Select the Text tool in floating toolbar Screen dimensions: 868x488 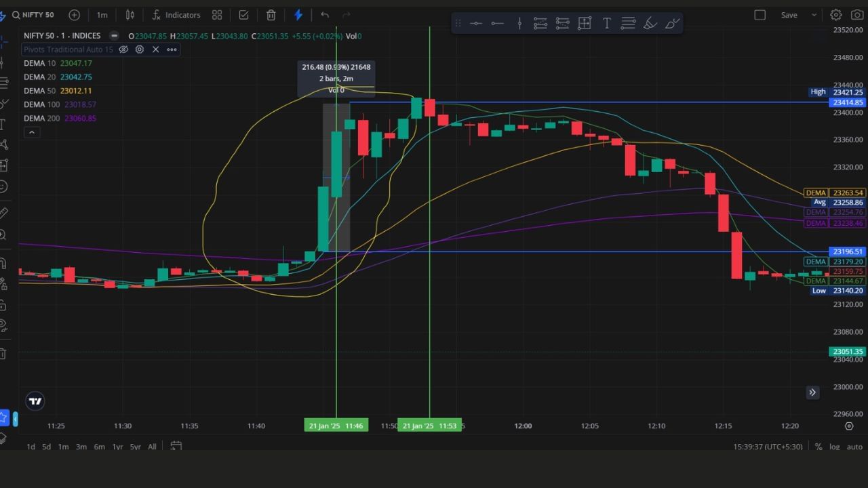click(606, 24)
